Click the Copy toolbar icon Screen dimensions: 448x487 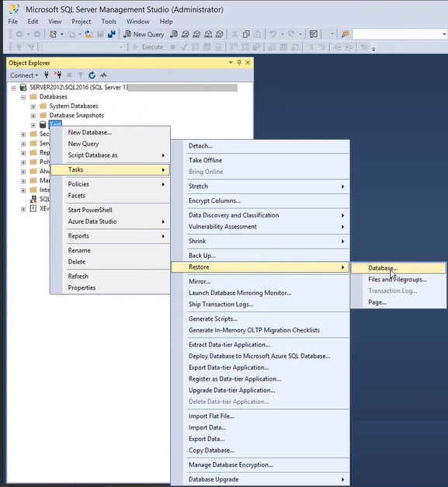tap(246, 34)
